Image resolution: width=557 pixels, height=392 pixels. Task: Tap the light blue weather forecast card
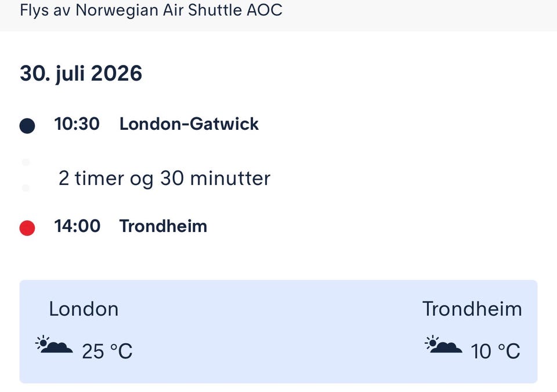click(x=278, y=332)
